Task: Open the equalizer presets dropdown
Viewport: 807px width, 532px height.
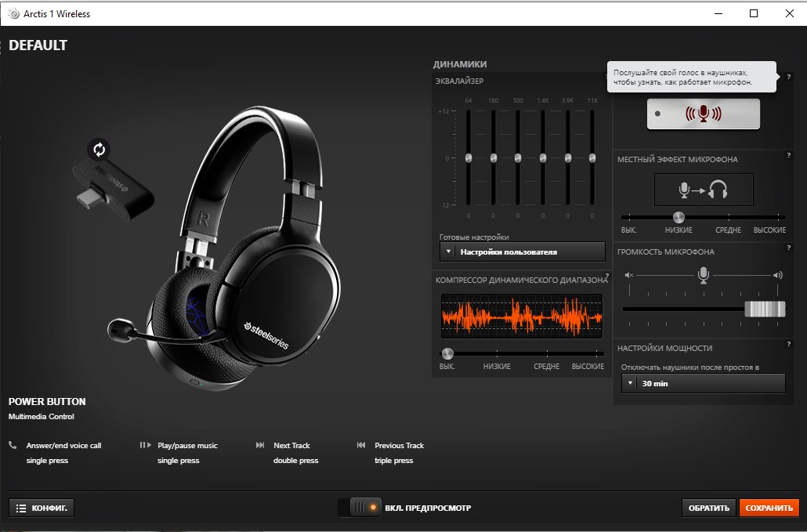Action: point(522,252)
